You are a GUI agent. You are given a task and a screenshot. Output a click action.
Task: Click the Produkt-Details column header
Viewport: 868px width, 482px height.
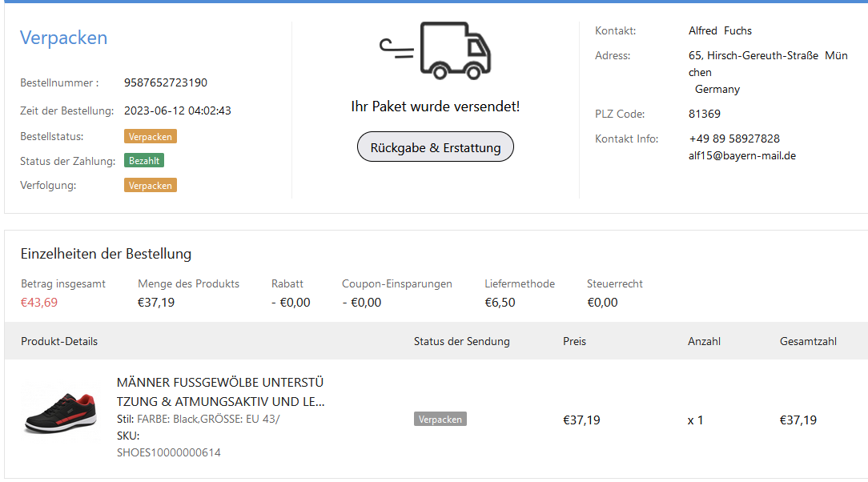coord(59,341)
